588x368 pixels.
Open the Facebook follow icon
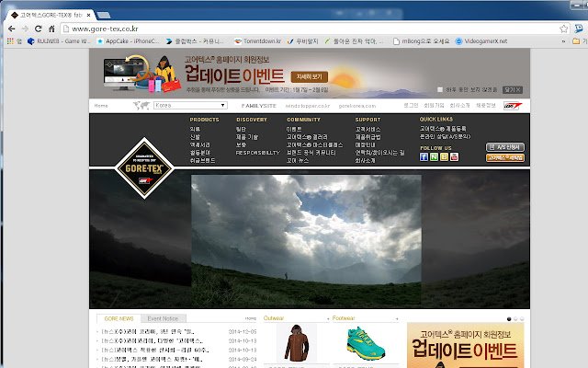tap(424, 157)
